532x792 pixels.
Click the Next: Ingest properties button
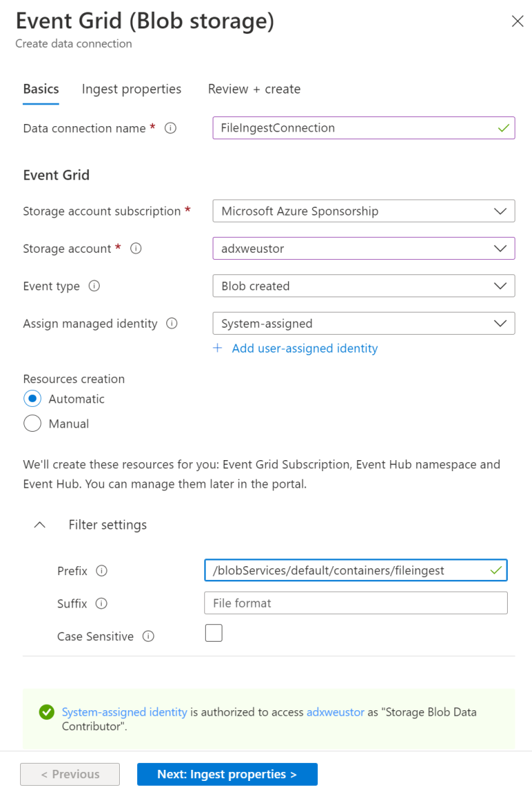pyautogui.click(x=227, y=774)
